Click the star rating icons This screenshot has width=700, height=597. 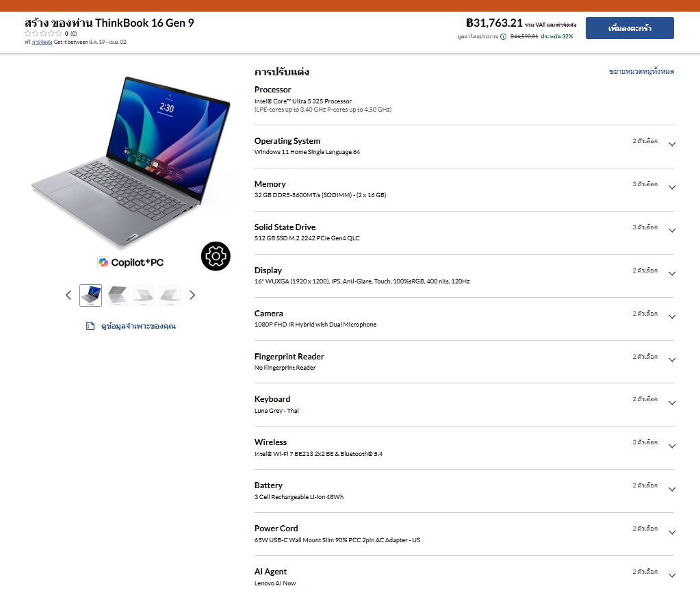click(x=43, y=34)
